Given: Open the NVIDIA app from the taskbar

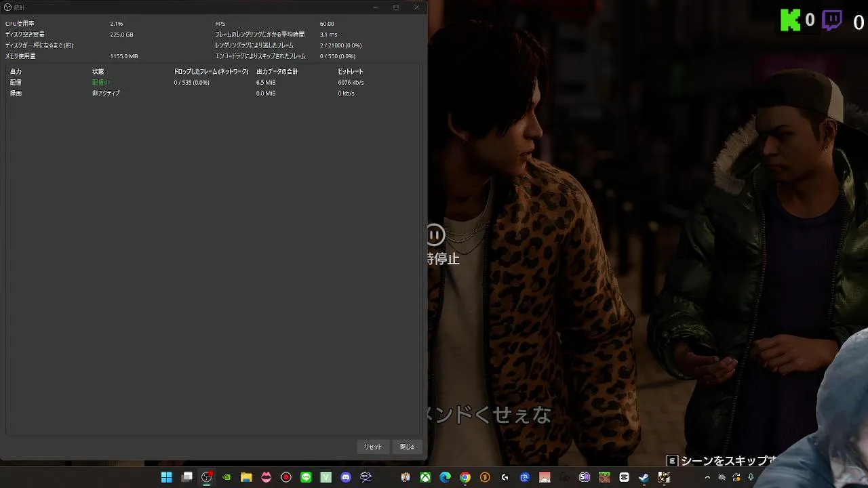Looking at the screenshot, I should click(x=226, y=477).
